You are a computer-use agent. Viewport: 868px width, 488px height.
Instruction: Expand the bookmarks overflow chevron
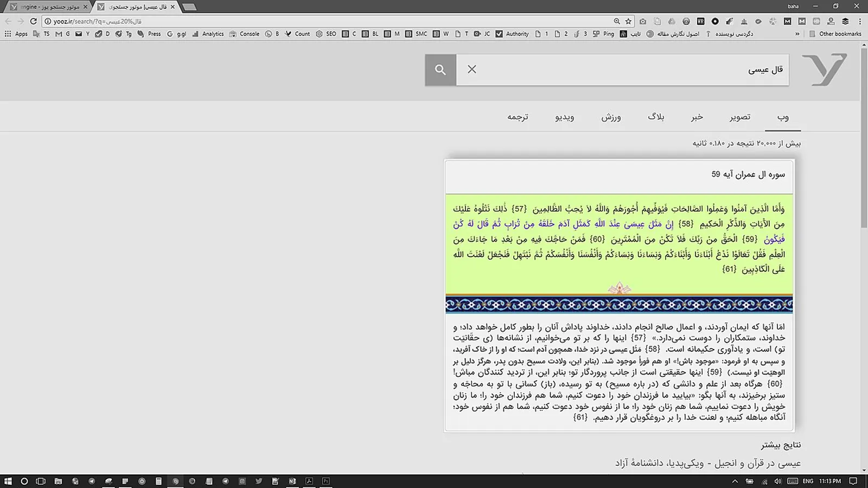(797, 34)
